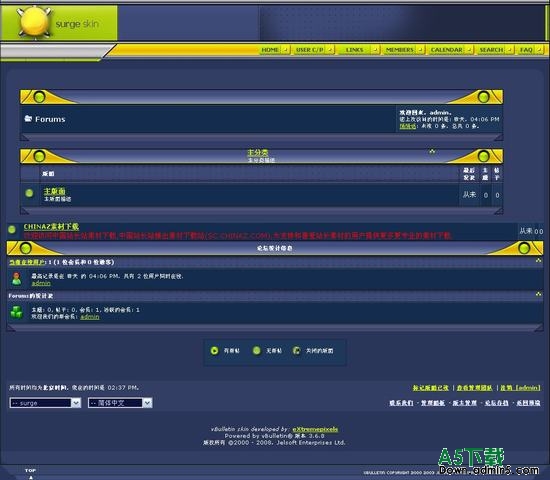Open the eXtremepixels developer link
Viewport: 550px width, 480px height.
pyautogui.click(x=315, y=429)
